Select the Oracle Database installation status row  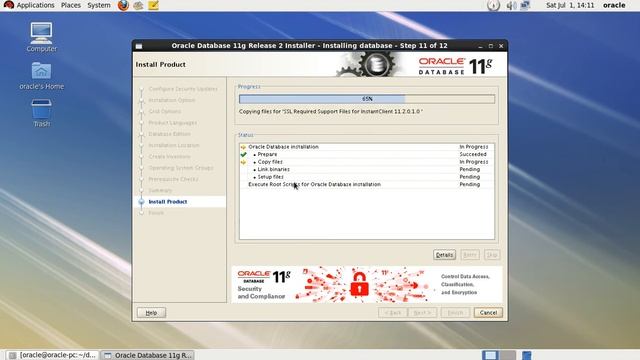[x=367, y=147]
